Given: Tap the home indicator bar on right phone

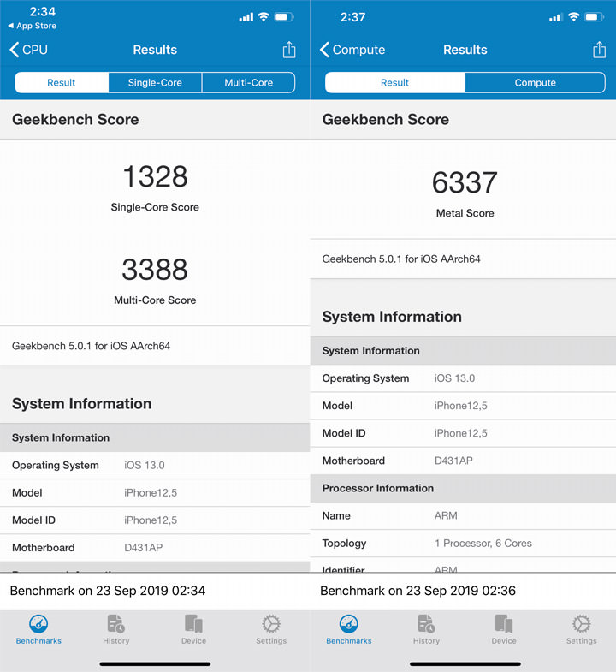Looking at the screenshot, I should (465, 663).
